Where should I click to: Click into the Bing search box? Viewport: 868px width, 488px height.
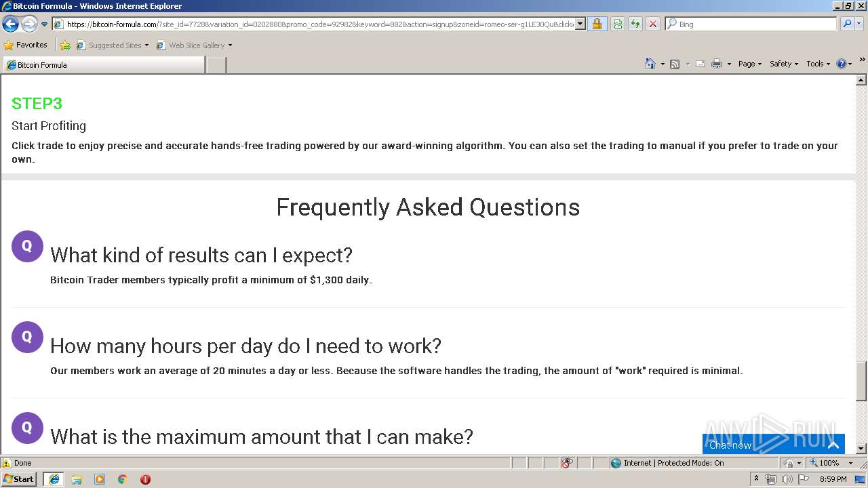(x=756, y=24)
